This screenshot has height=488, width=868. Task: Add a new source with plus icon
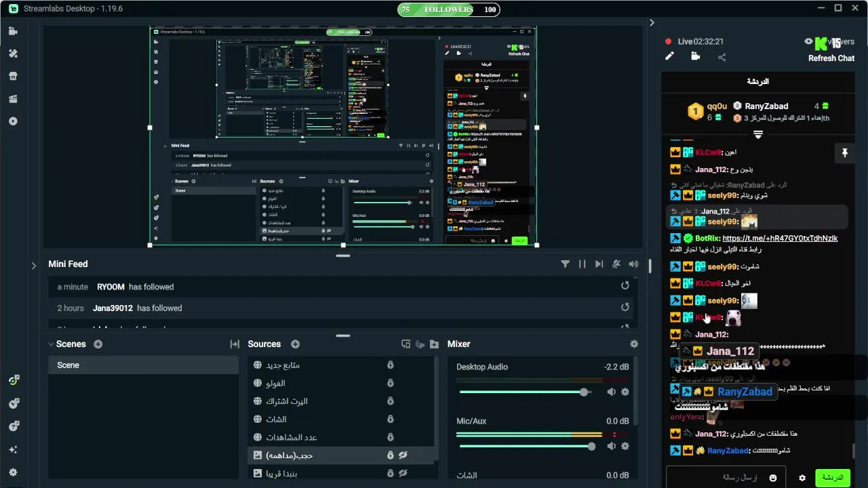(x=295, y=344)
